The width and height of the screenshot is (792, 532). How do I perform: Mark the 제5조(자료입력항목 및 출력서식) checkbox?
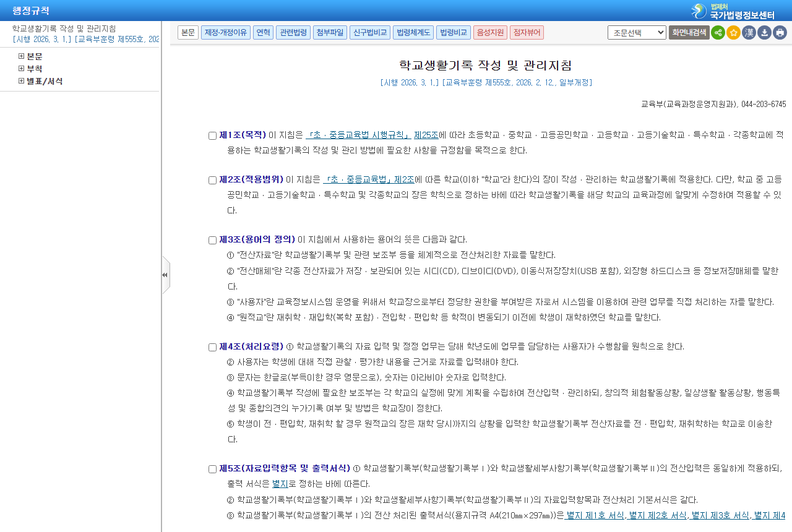pyautogui.click(x=212, y=470)
